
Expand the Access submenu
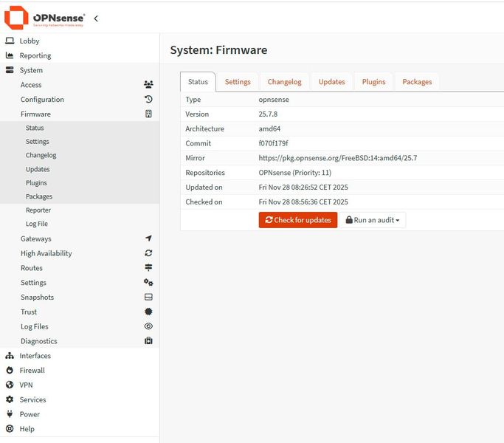pos(80,85)
